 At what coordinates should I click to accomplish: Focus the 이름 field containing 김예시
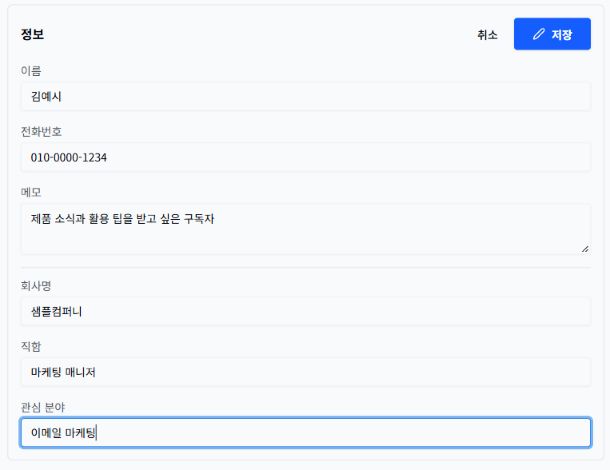(x=305, y=96)
